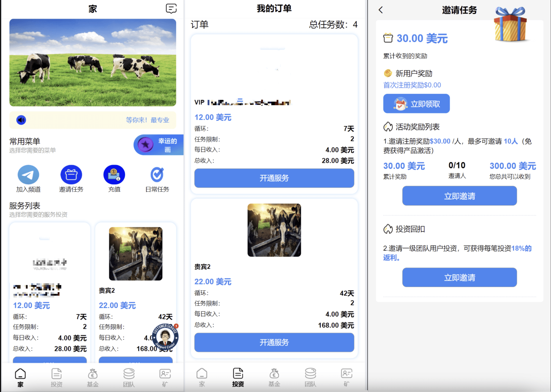Click the message/notification icon top right
551x392 pixels.
(171, 8)
